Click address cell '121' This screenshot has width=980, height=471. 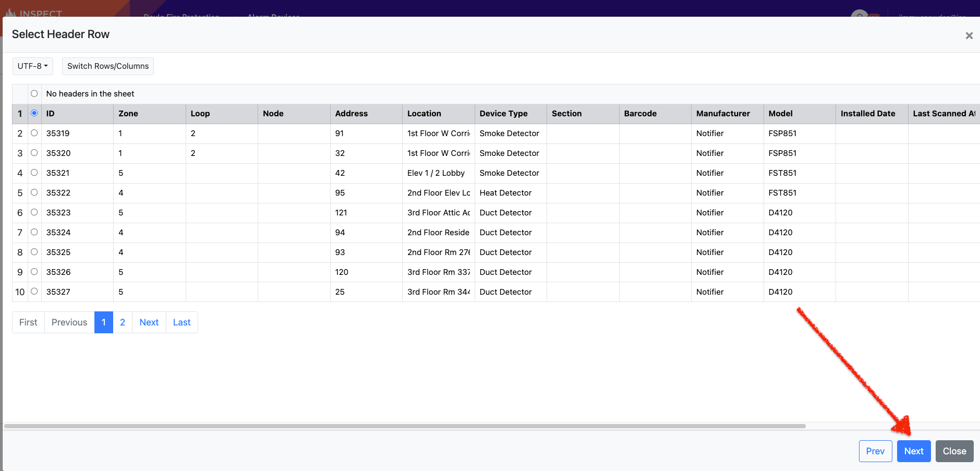(366, 213)
